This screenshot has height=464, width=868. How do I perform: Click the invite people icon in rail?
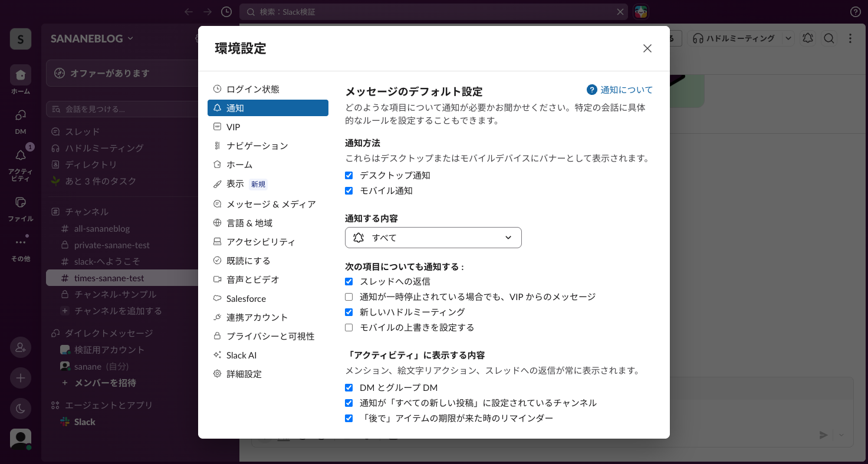coord(21,347)
